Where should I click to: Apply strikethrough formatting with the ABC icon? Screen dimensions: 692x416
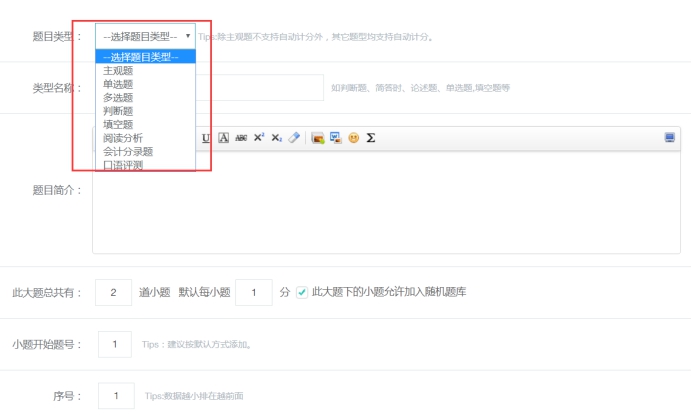pos(241,138)
